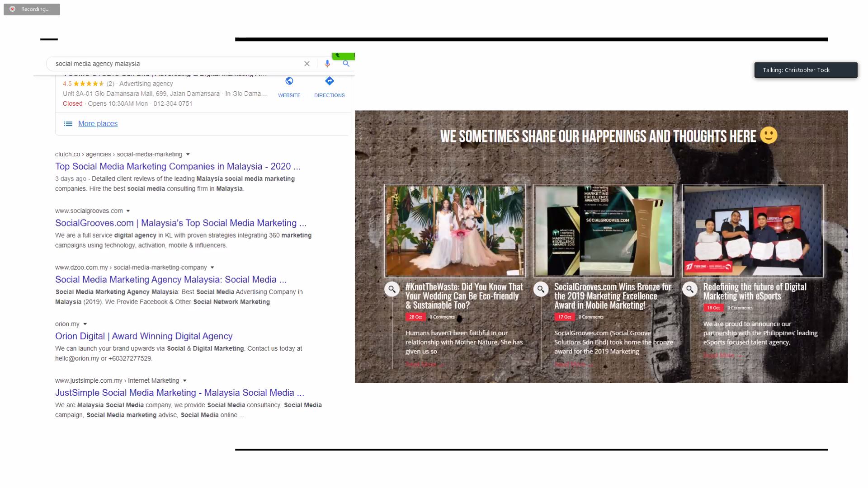Viewport: 868px width, 488px height.
Task: Open the More places link
Action: pyautogui.click(x=98, y=124)
